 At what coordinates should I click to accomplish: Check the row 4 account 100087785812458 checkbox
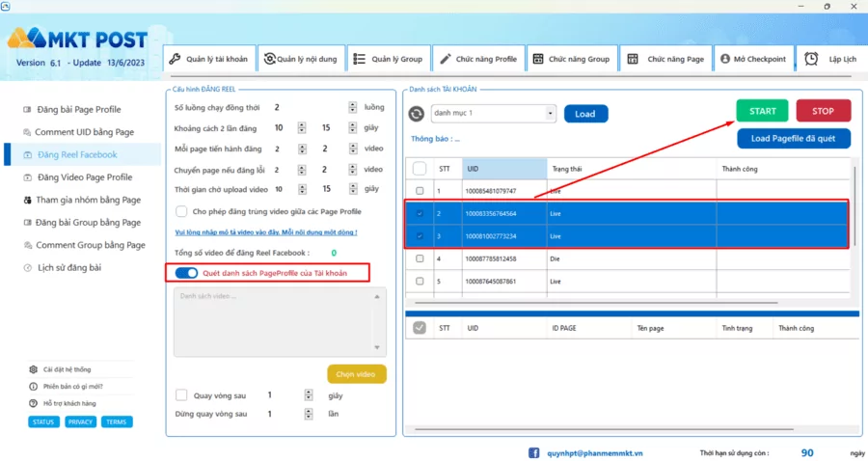point(420,258)
